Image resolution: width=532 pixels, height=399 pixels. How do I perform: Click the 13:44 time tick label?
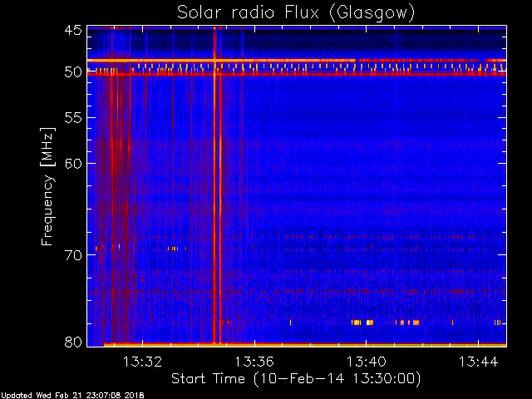[x=479, y=362]
